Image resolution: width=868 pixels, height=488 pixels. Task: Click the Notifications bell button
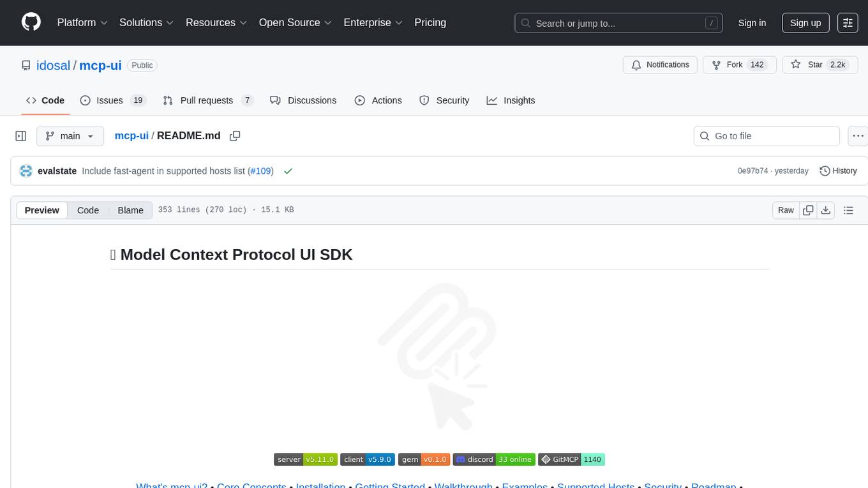click(x=660, y=65)
